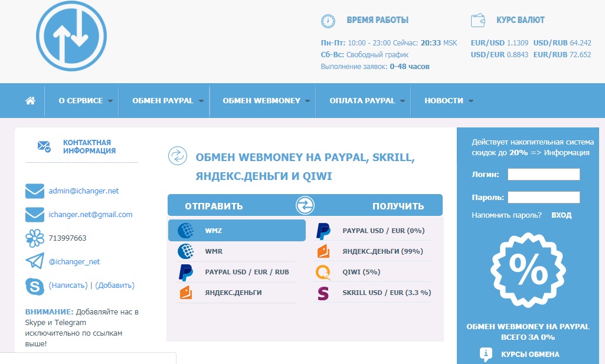Click the ICQ flower icon
This screenshot has height=364, width=605.
coord(35,238)
